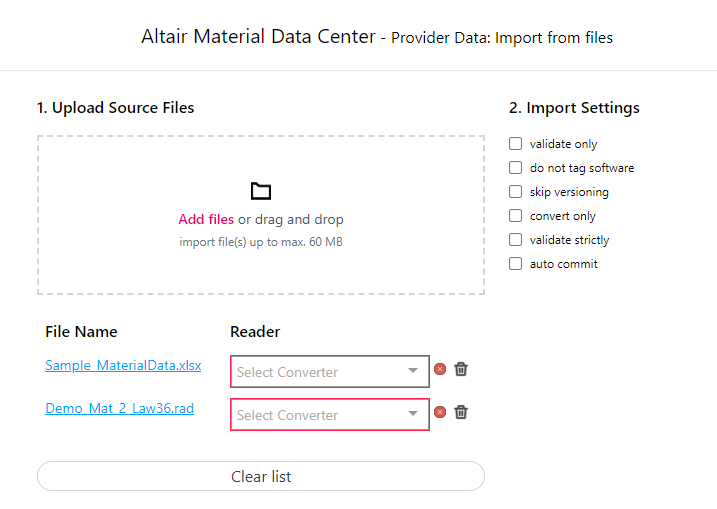Click the folder icon in the upload area

[x=261, y=191]
